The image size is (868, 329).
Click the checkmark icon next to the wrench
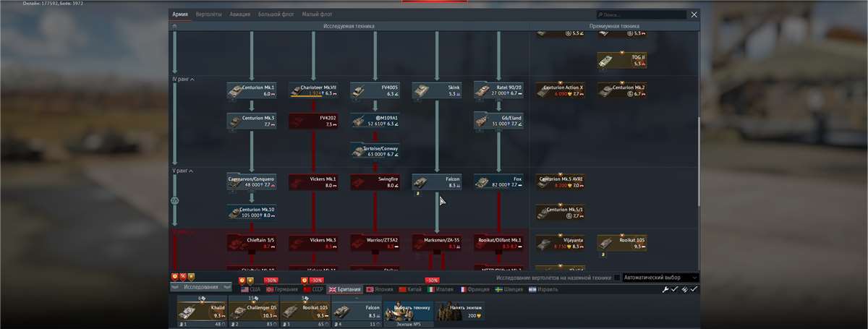coord(675,289)
